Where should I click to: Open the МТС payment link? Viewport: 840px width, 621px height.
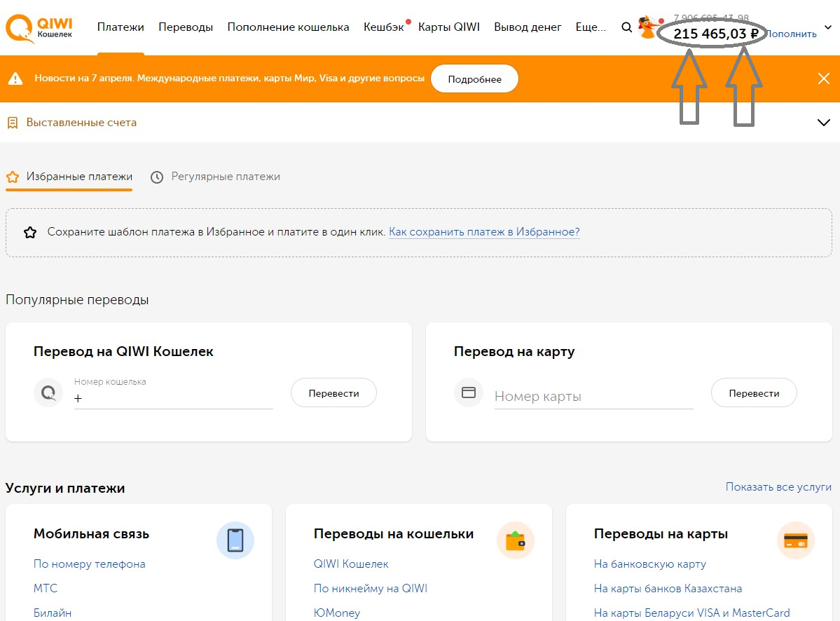(46, 588)
